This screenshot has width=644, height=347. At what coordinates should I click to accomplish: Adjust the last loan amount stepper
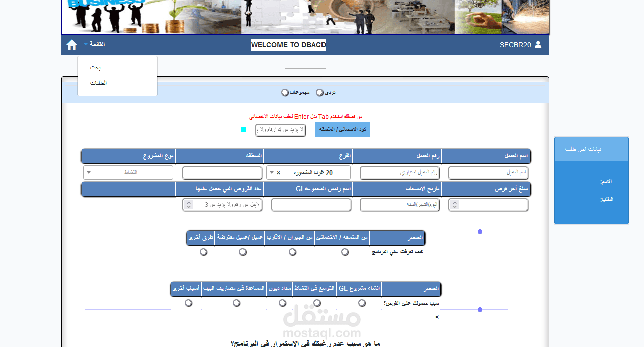coord(455,205)
